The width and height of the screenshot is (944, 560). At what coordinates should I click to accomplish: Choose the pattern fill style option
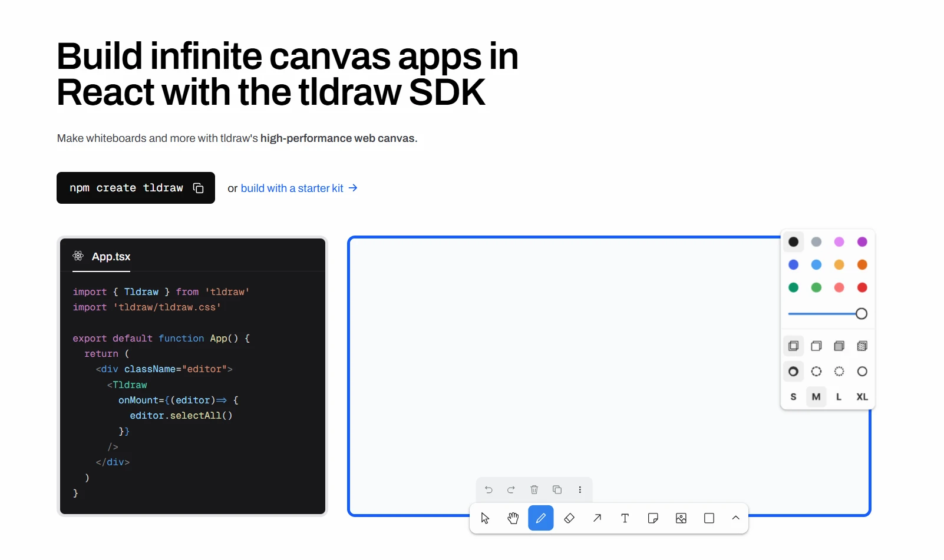point(862,346)
